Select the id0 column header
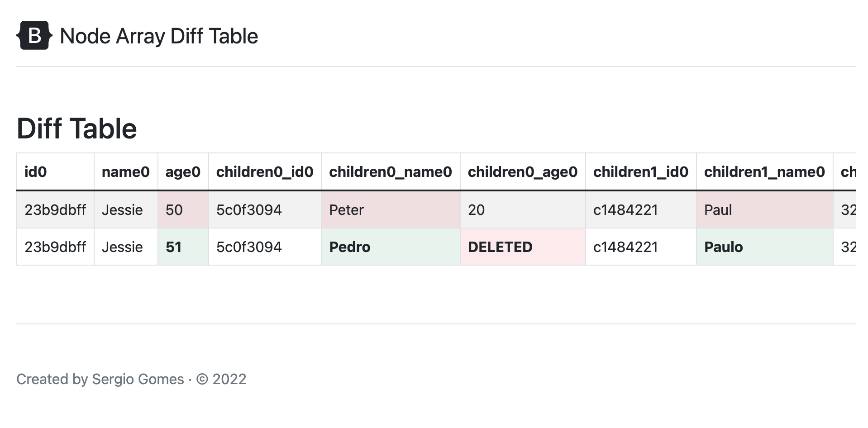Image resolution: width=868 pixels, height=428 pixels. 36,172
